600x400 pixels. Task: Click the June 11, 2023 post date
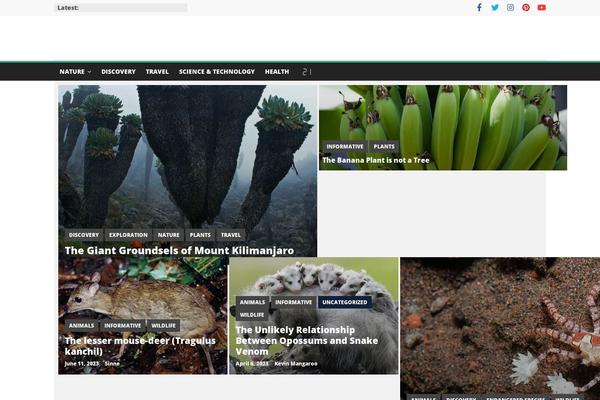click(x=82, y=364)
